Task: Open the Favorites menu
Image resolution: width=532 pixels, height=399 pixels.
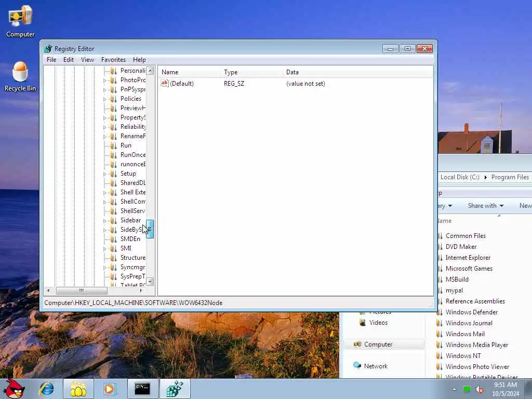Action: click(x=113, y=60)
